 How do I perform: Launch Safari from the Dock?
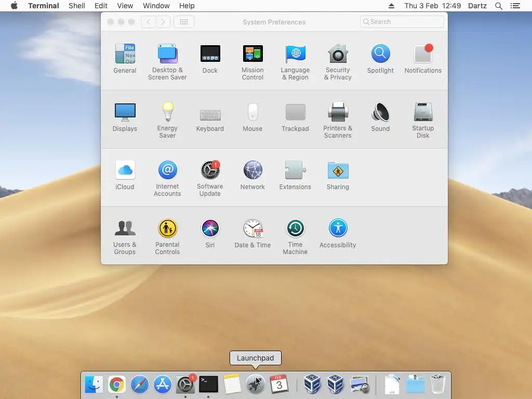[x=139, y=384]
